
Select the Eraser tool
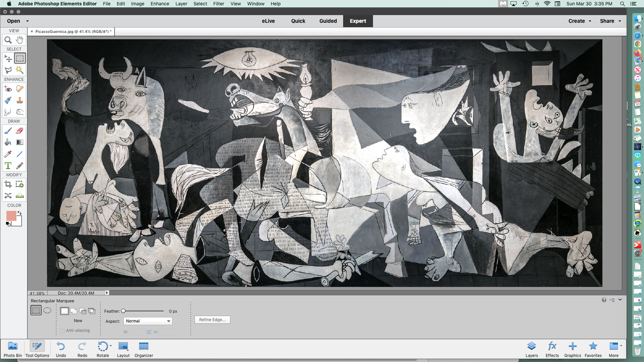point(20,131)
